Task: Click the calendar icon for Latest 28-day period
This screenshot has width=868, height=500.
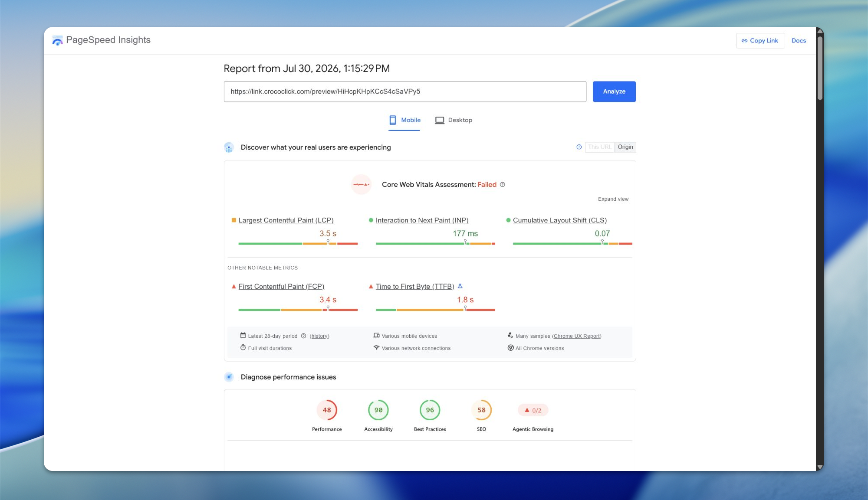Action: 243,336
